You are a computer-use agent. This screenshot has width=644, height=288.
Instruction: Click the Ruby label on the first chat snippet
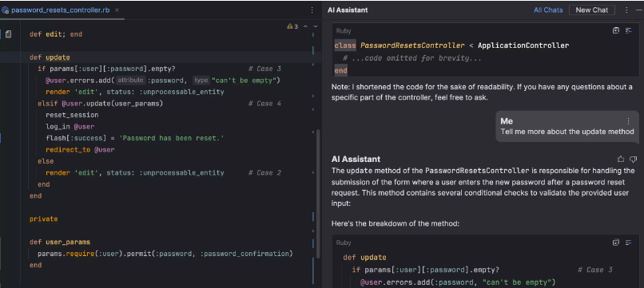pyautogui.click(x=344, y=31)
